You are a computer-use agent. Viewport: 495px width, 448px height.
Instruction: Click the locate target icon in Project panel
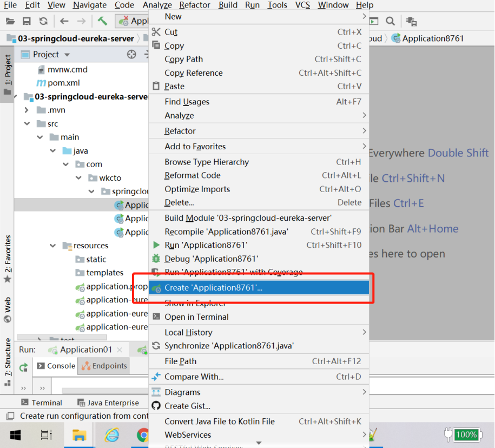(x=131, y=54)
